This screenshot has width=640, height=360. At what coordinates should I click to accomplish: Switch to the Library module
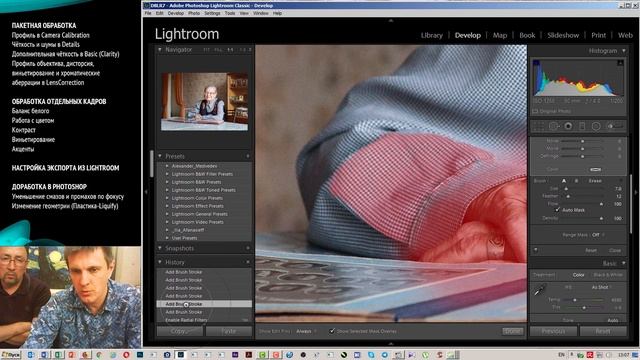click(x=431, y=36)
